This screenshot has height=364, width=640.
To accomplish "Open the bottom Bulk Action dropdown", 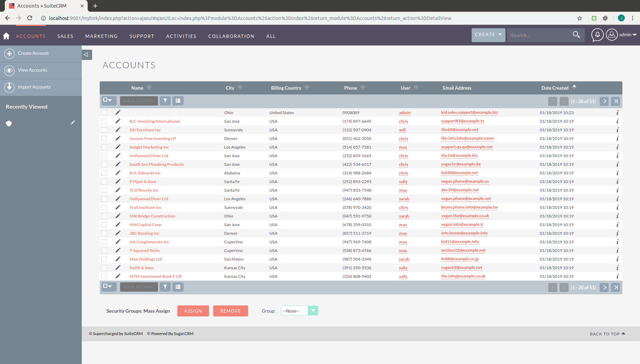I will 139,287.
